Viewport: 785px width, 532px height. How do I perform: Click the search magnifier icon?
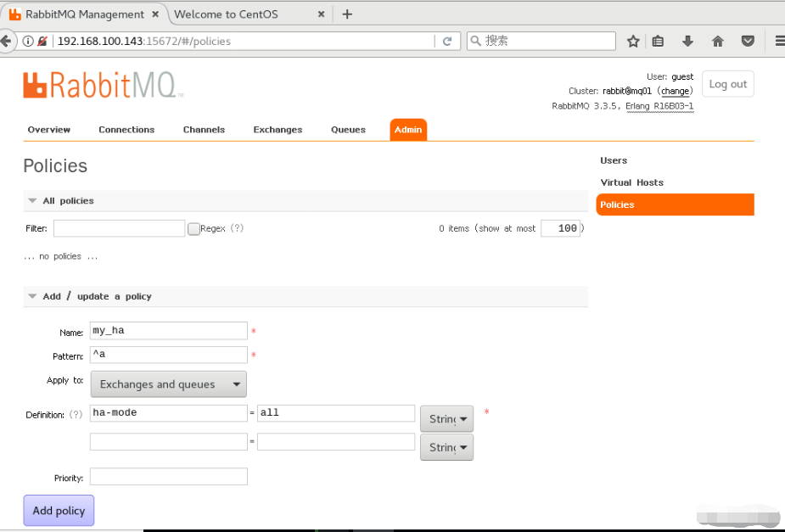[x=475, y=41]
